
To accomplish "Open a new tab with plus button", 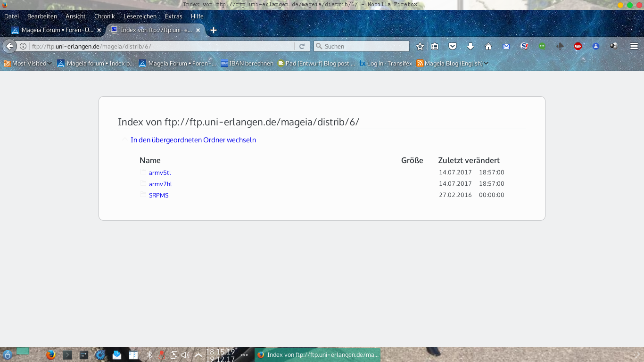I will tap(214, 30).
